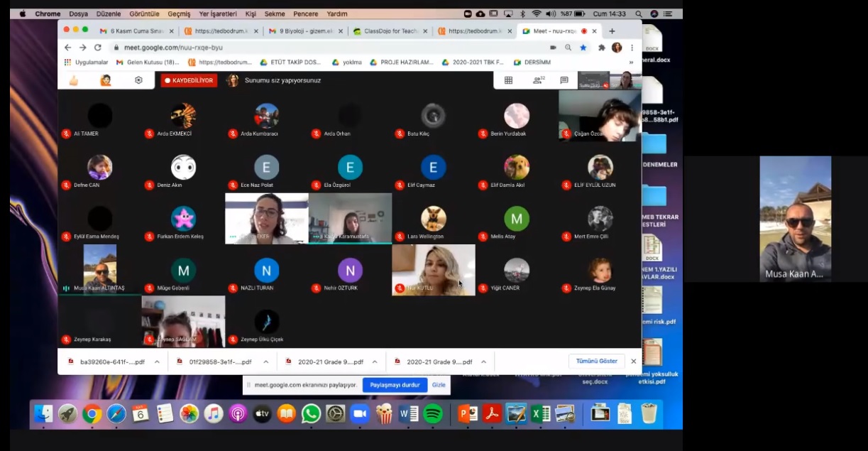Go back in Chrome
Screen dimensions: 868x451
[x=68, y=48]
